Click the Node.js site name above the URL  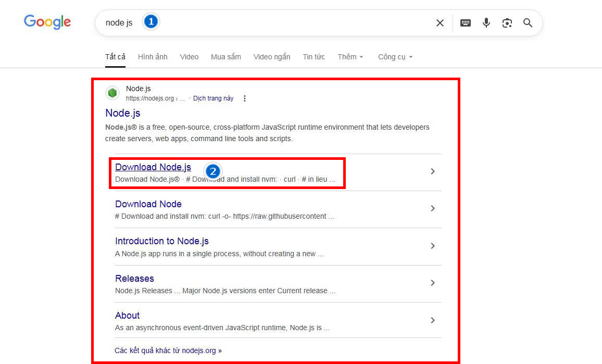[138, 89]
